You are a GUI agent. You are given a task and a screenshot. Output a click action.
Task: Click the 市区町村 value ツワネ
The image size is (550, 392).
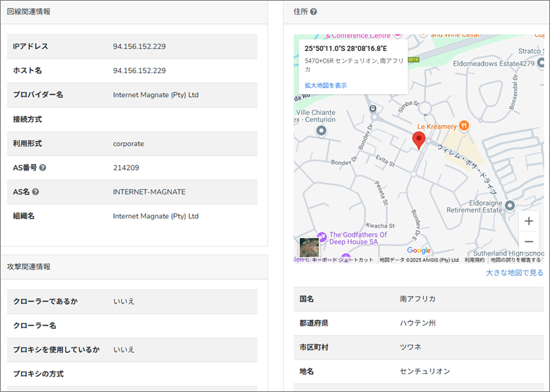410,347
